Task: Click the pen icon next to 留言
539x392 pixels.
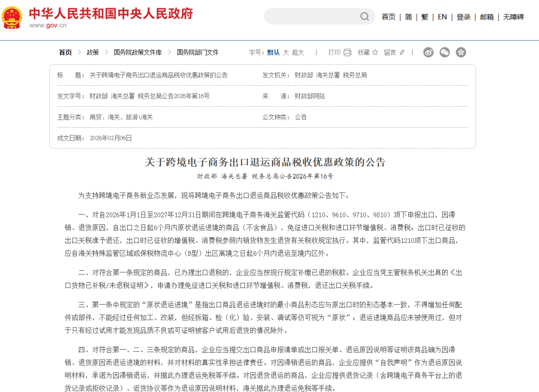Action: pos(402,52)
